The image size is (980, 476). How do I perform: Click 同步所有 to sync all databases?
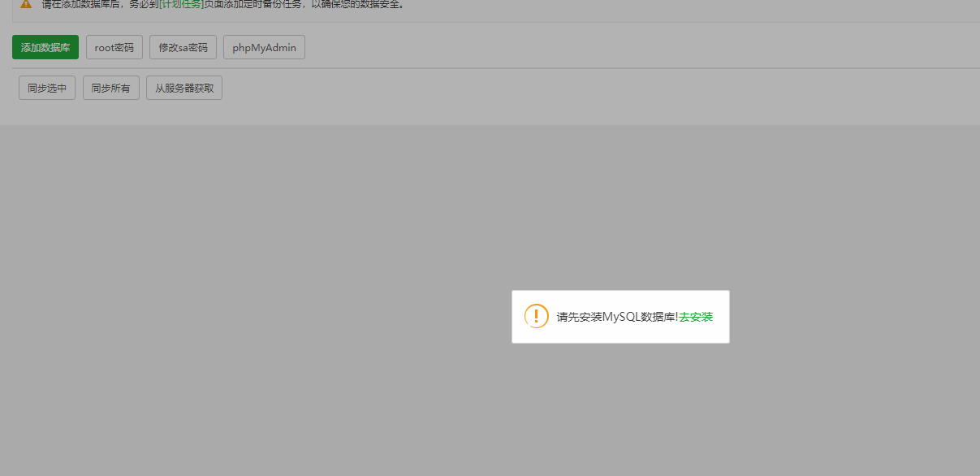[x=111, y=88]
